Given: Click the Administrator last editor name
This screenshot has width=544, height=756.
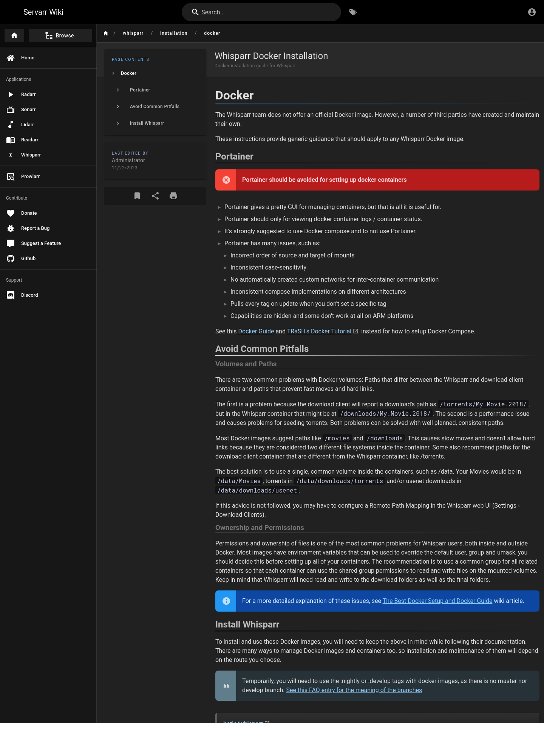Looking at the screenshot, I should (128, 160).
